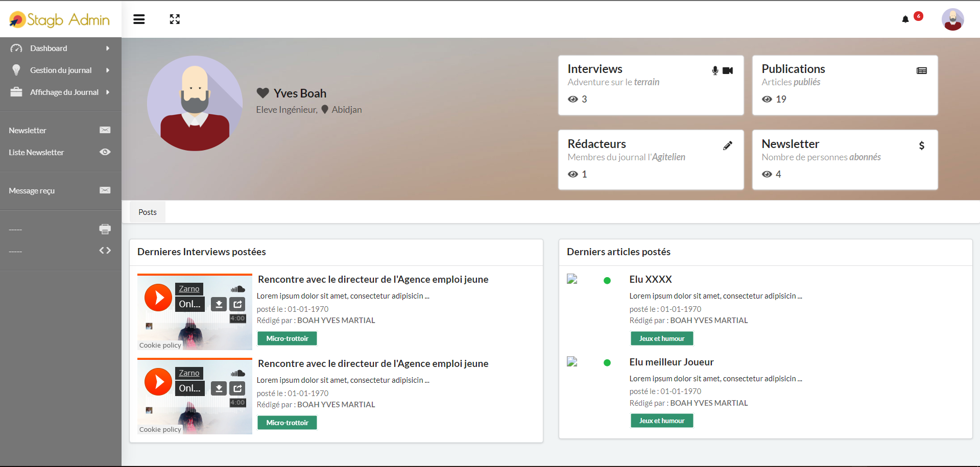This screenshot has height=467, width=980.
Task: Click the Elu meilleur Joueur article thumbnail
Action: coord(572,361)
